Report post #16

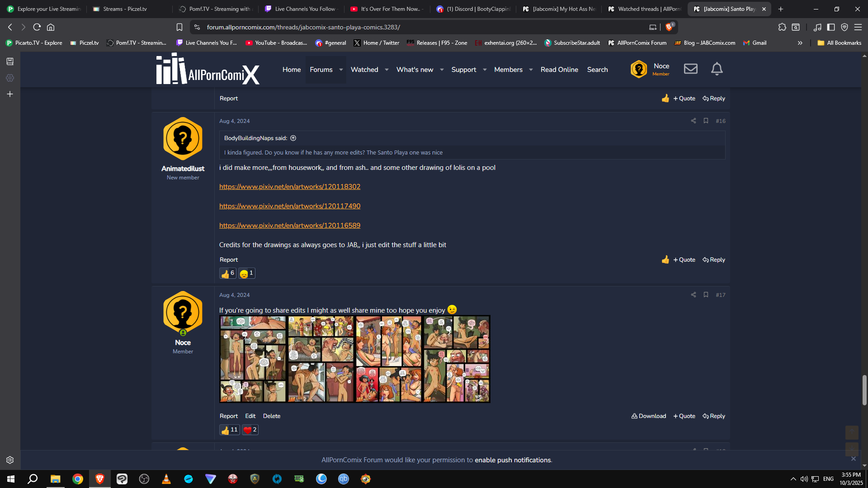[x=229, y=260]
